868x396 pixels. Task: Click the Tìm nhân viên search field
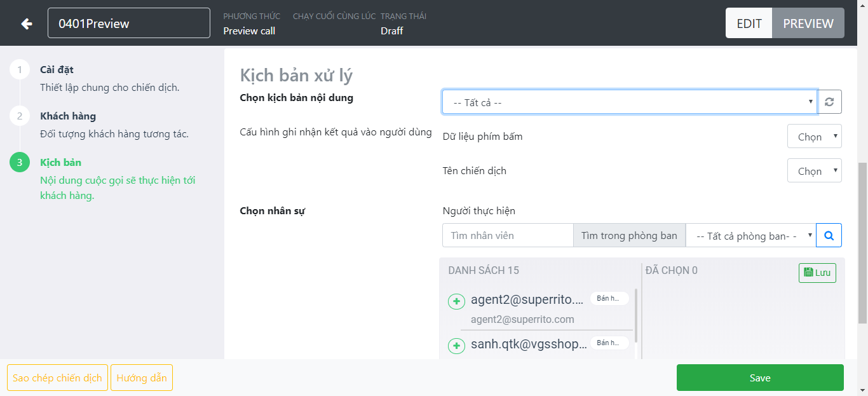(508, 235)
